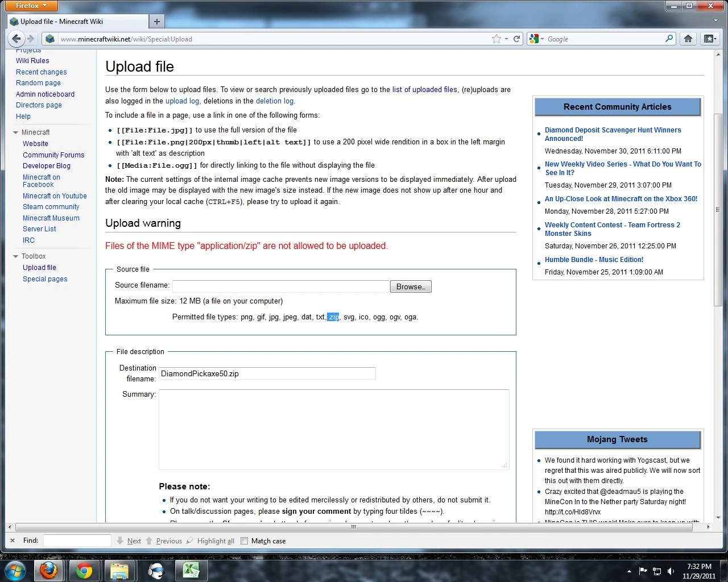Image resolution: width=728 pixels, height=582 pixels.
Task: Open Wiki Rules in the sidebar
Action: [32, 61]
